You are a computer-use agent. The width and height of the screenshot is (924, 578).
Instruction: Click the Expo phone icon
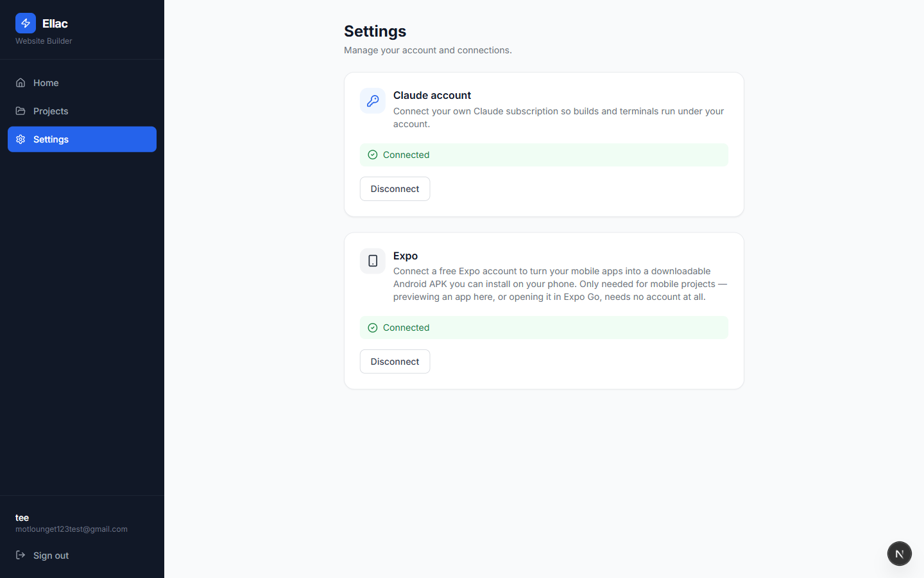(x=373, y=261)
